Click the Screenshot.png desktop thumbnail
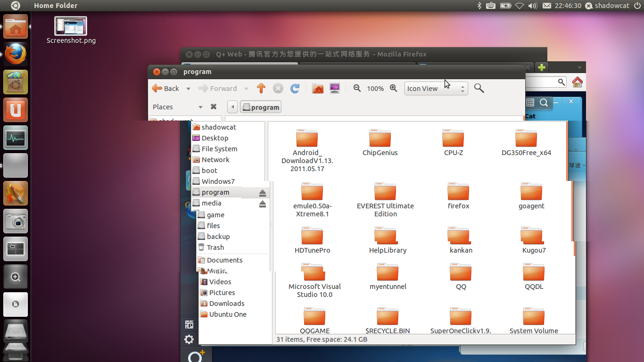This screenshot has height=362, width=644. [71, 26]
